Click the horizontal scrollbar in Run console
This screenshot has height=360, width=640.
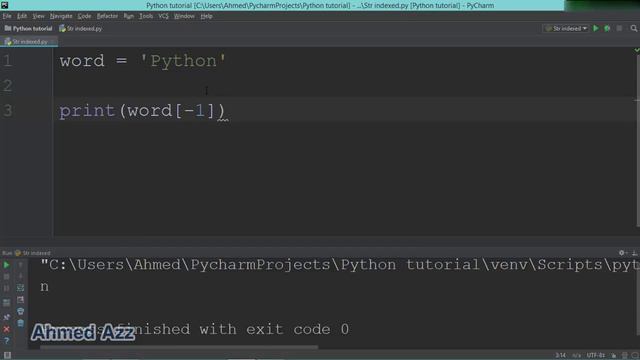tap(179, 348)
